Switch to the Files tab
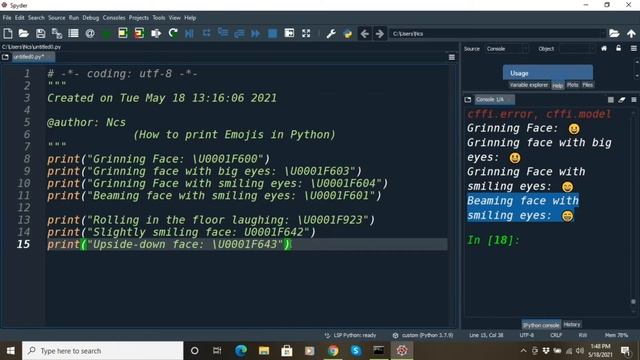The height and width of the screenshot is (360, 640). click(588, 85)
